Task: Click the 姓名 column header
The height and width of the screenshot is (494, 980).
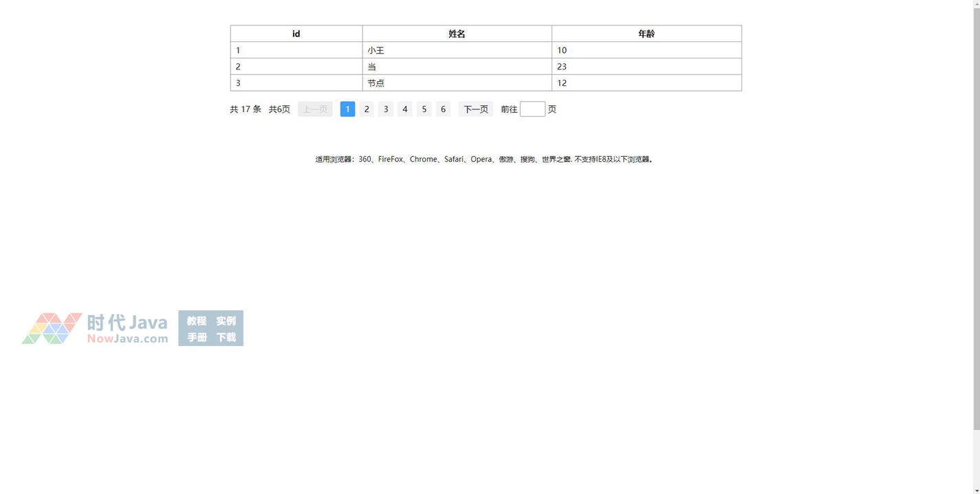Action: click(457, 34)
